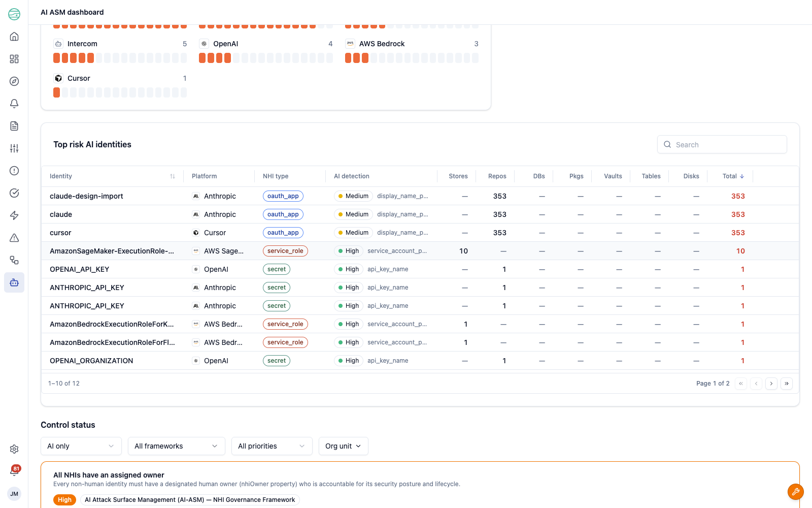Viewport: 812px width, 508px height.
Task: Click the secret tag in OPENAI_API_KEY row
Action: [277, 269]
